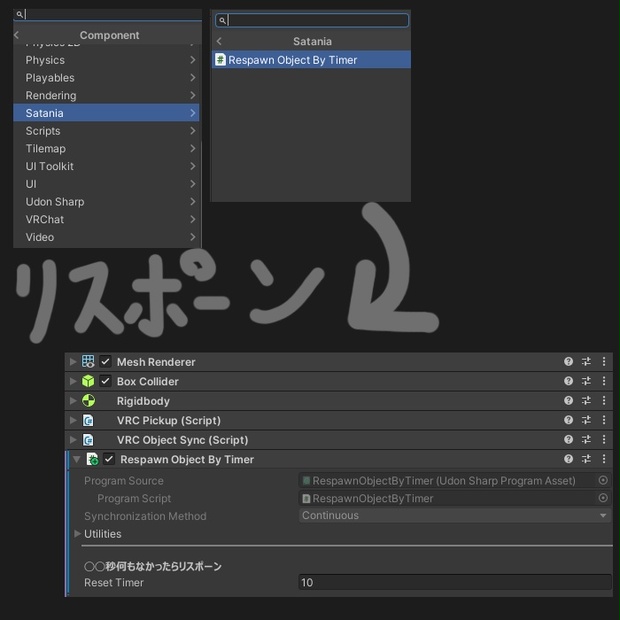620x620 pixels.
Task: Open Mesh Renderer preset settings icon
Action: 586,361
